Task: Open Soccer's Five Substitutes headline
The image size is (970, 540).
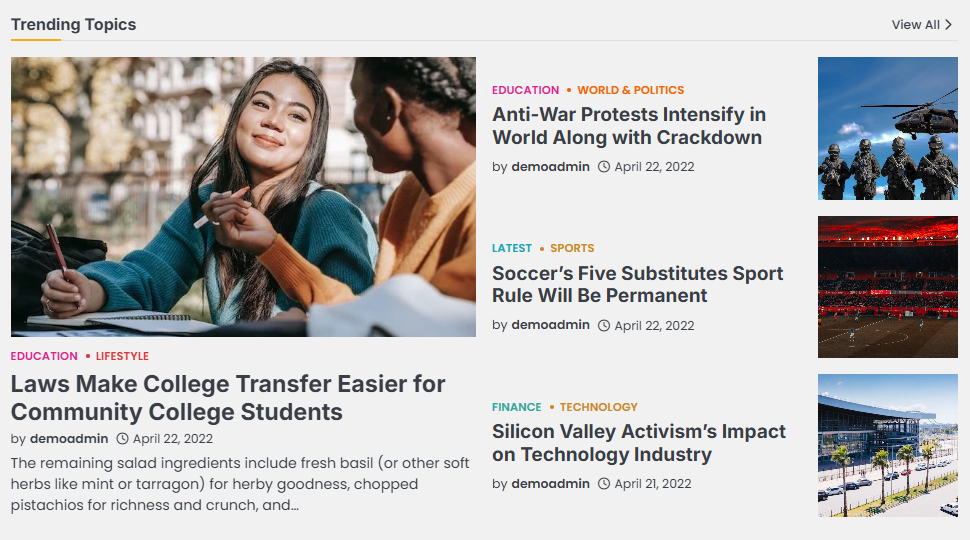Action: (637, 284)
